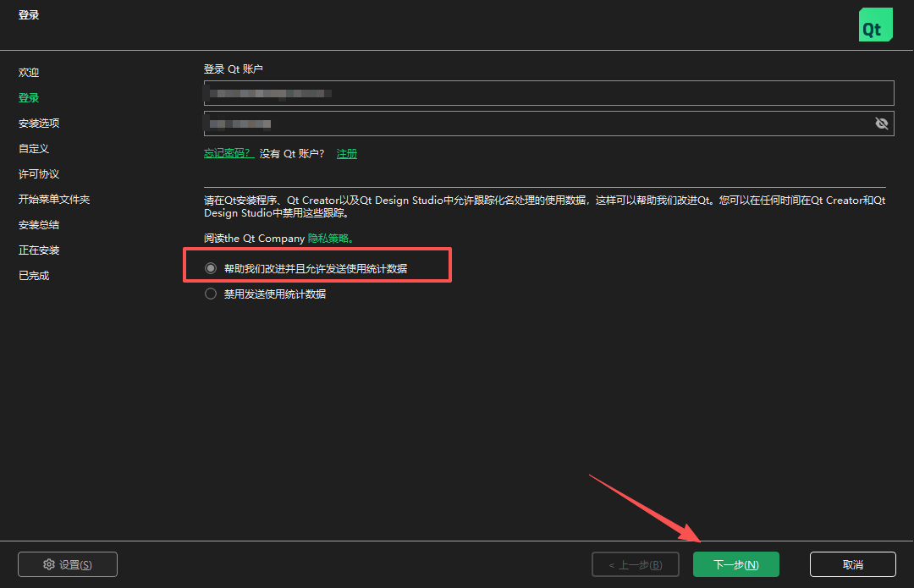Select 登录 step in sidebar
The width and height of the screenshot is (914, 588).
29,98
